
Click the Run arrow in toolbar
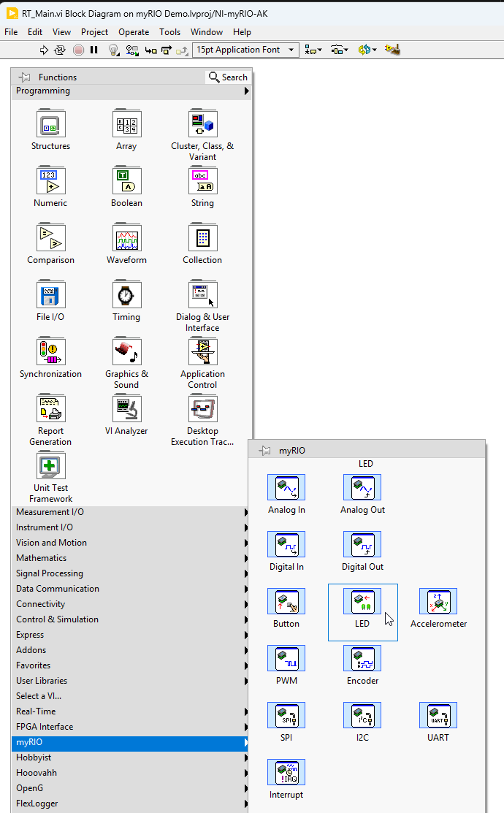(43, 50)
